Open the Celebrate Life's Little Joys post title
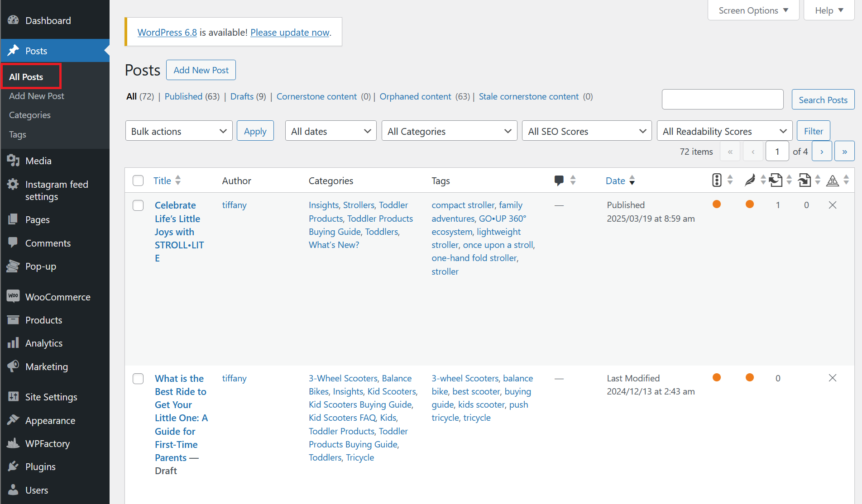Screen dimensions: 862x504 click(179, 232)
